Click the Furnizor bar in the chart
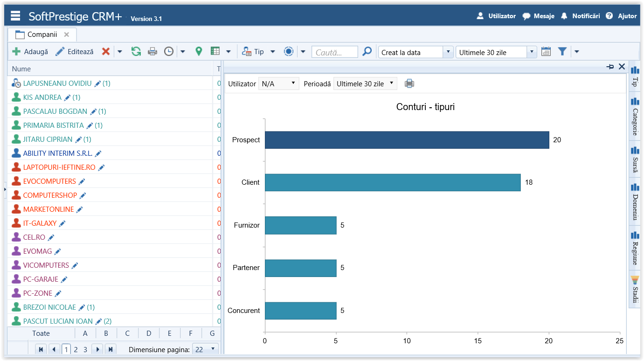 tap(300, 225)
